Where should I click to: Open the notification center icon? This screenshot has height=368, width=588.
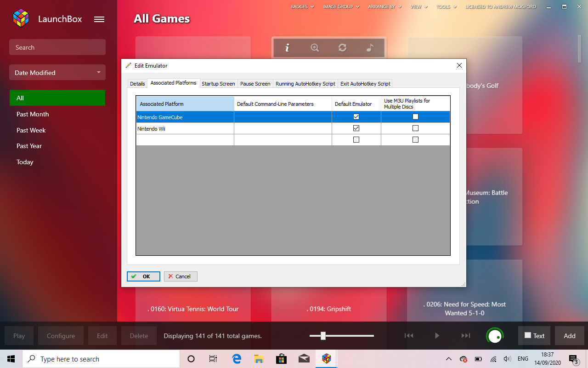573,359
